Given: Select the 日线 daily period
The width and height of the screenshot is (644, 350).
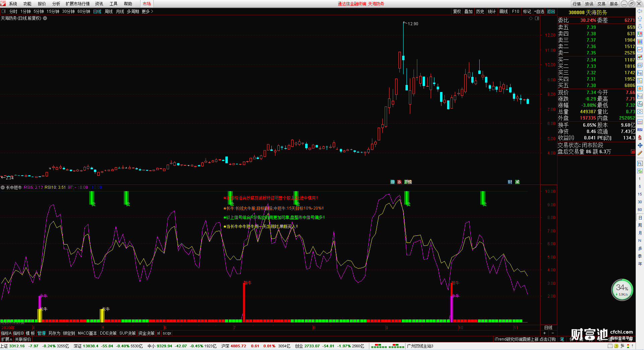Looking at the screenshot, I should click(97, 11).
